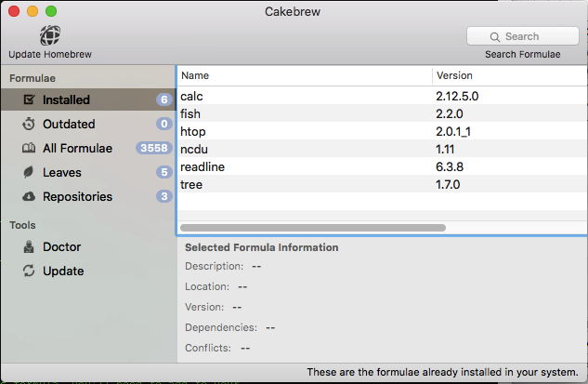This screenshot has height=384, width=588.
Task: Click the Installed checkbox icon in the sidebar
Action: (x=29, y=99)
